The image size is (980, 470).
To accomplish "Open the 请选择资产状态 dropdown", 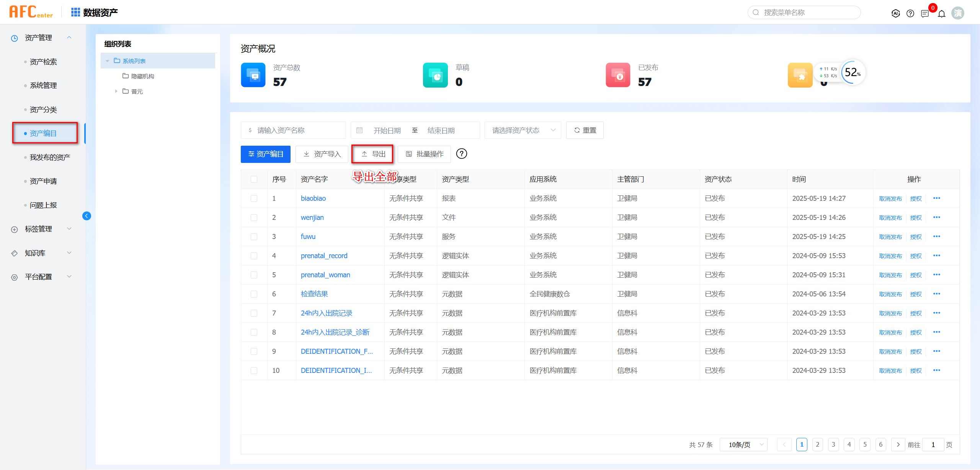I will pyautogui.click(x=523, y=130).
